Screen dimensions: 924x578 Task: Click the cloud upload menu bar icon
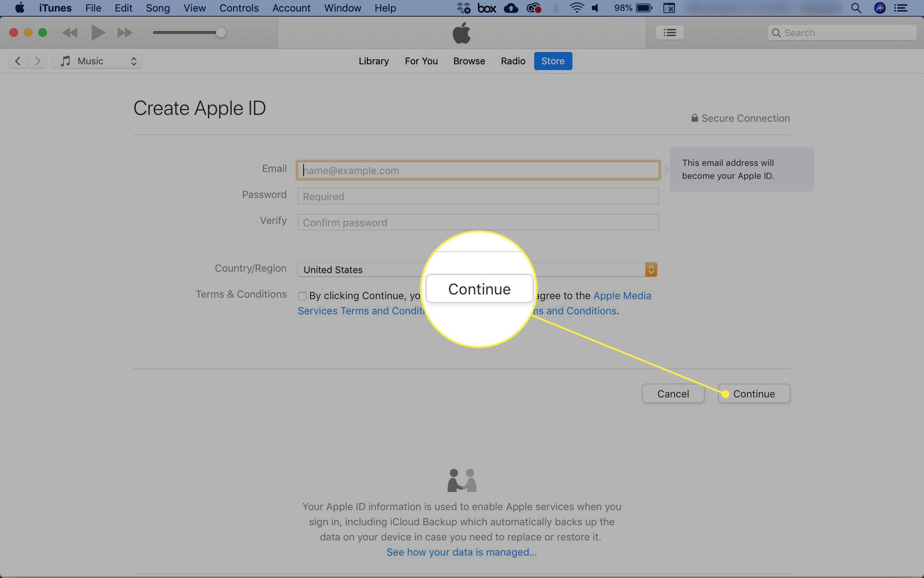tap(511, 8)
